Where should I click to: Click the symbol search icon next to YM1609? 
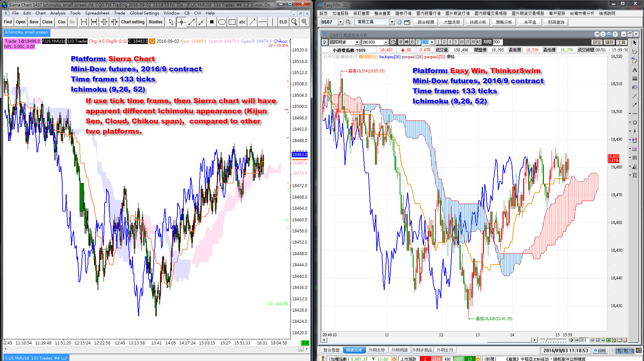pyautogui.click(x=393, y=42)
